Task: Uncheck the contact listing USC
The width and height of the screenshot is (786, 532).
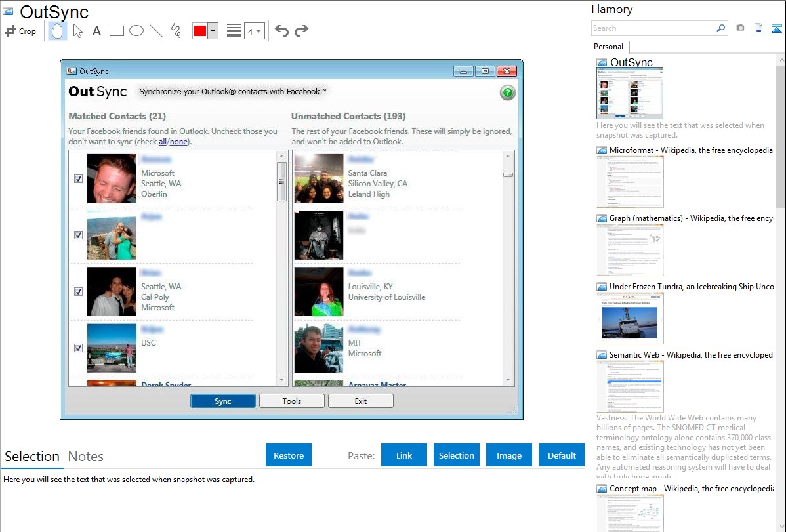Action: point(78,348)
